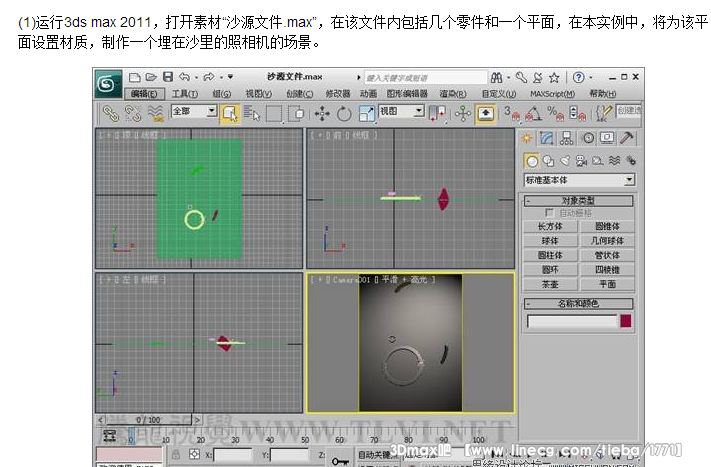Select Space Warps category icon
This screenshot has width=711, height=467.
coord(614,161)
